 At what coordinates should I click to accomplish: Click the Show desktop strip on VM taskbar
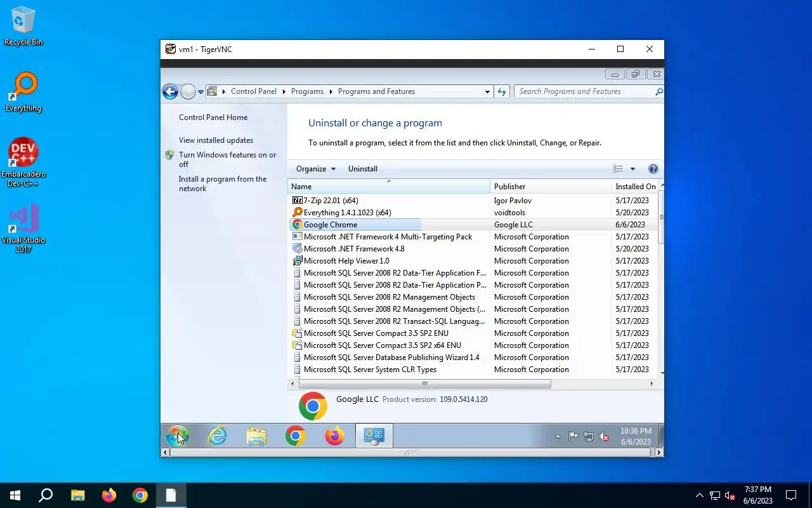660,436
